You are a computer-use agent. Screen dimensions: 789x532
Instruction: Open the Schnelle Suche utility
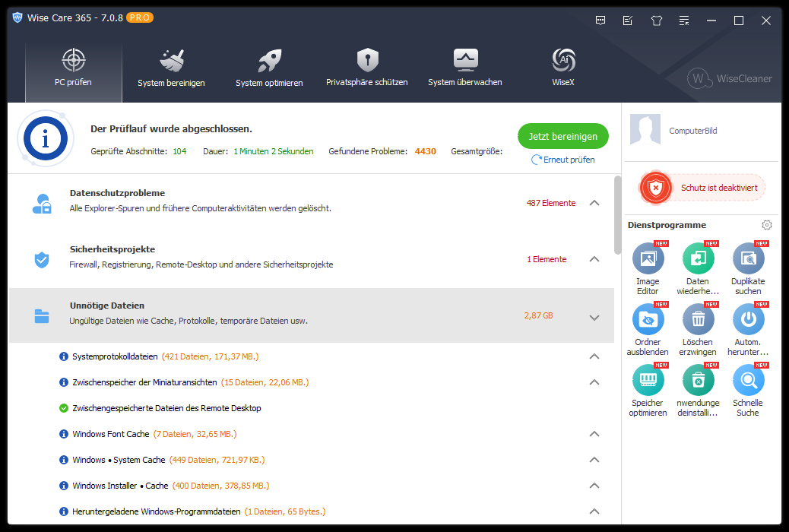(x=748, y=391)
